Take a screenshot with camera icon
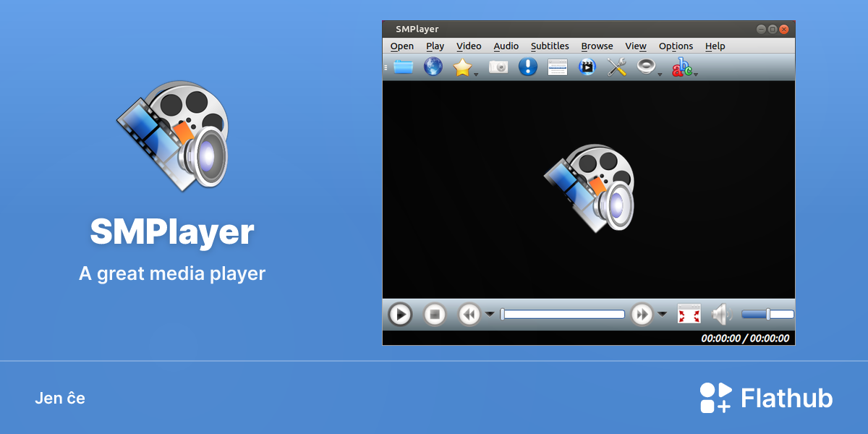 498,67
